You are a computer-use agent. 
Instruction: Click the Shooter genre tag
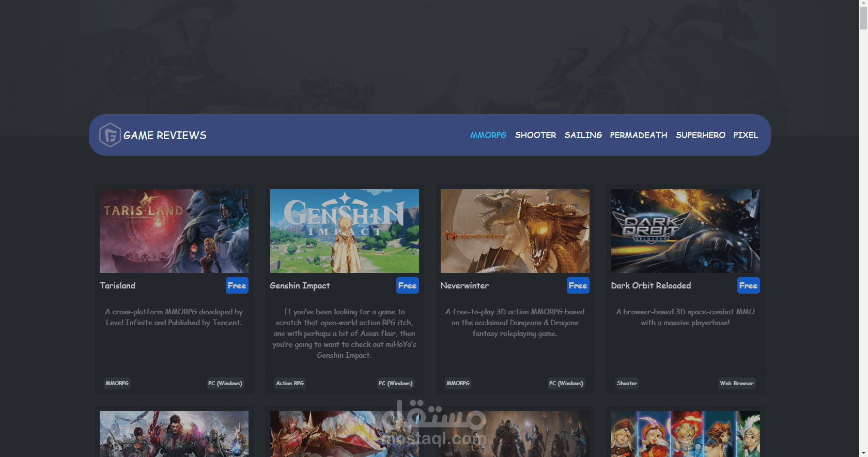[627, 383]
